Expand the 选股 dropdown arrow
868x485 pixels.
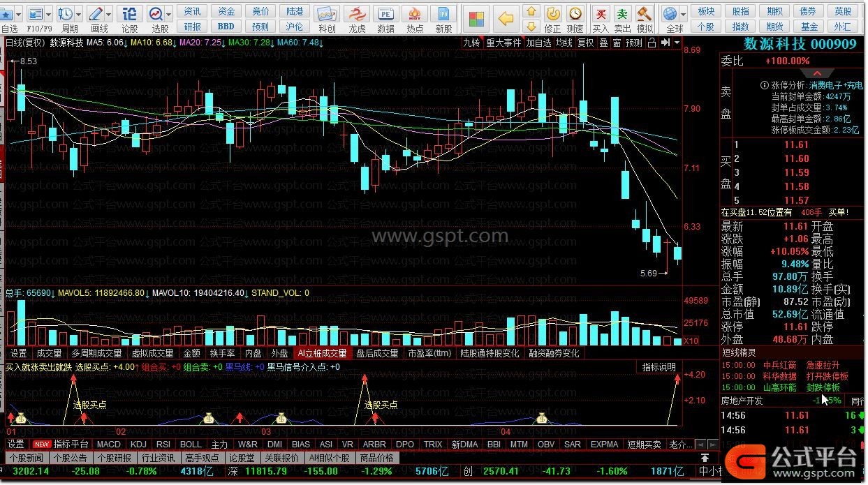(169, 14)
